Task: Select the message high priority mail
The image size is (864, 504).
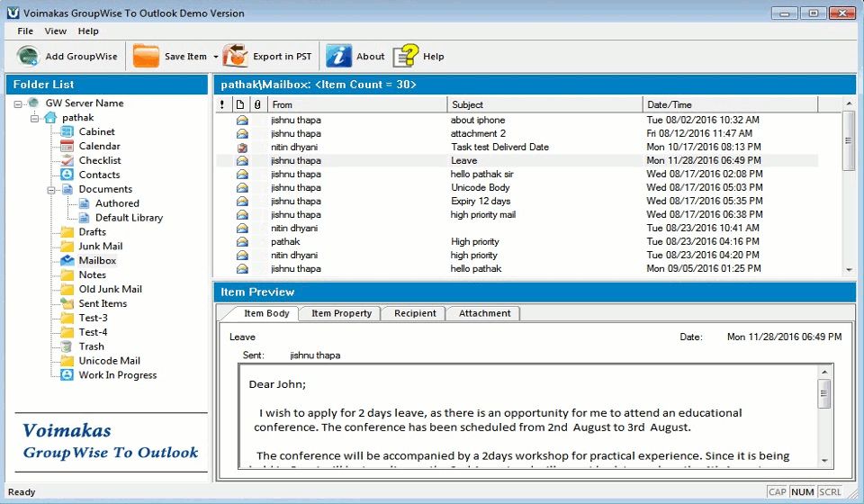Action: pos(517,215)
